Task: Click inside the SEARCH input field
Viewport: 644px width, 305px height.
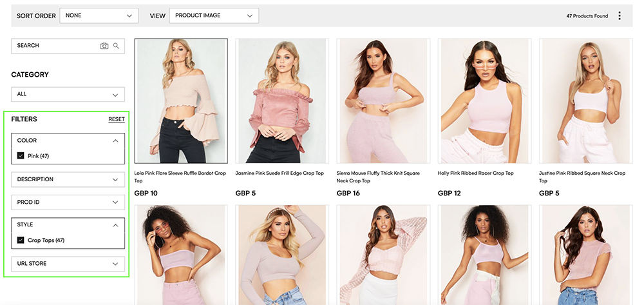Action: point(55,46)
